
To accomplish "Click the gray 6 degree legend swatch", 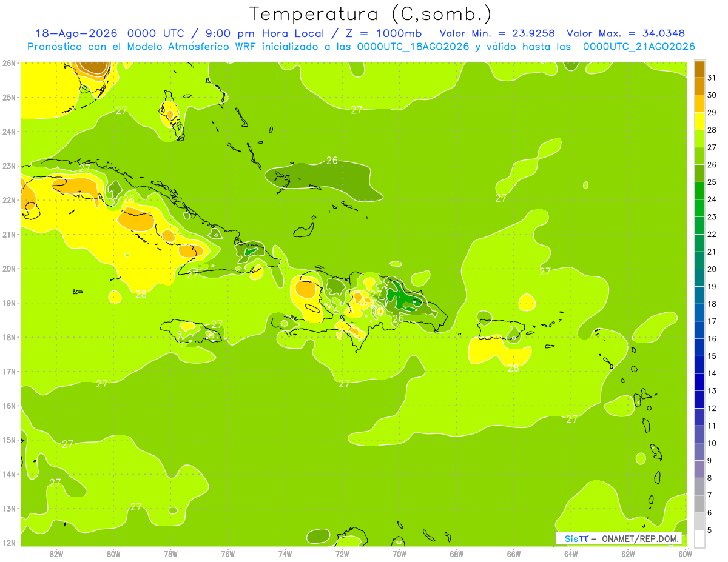I will tap(699, 504).
